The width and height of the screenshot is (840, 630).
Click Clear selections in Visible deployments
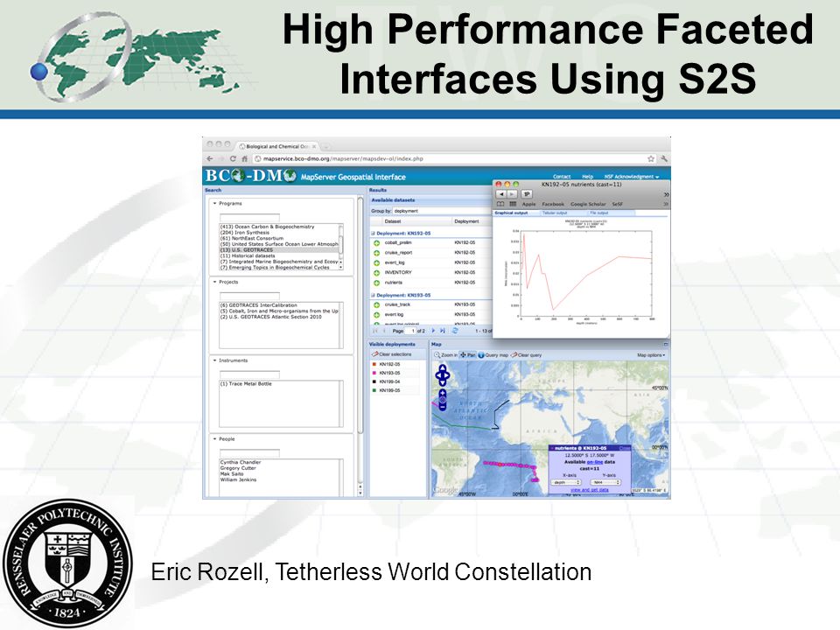[x=392, y=354]
